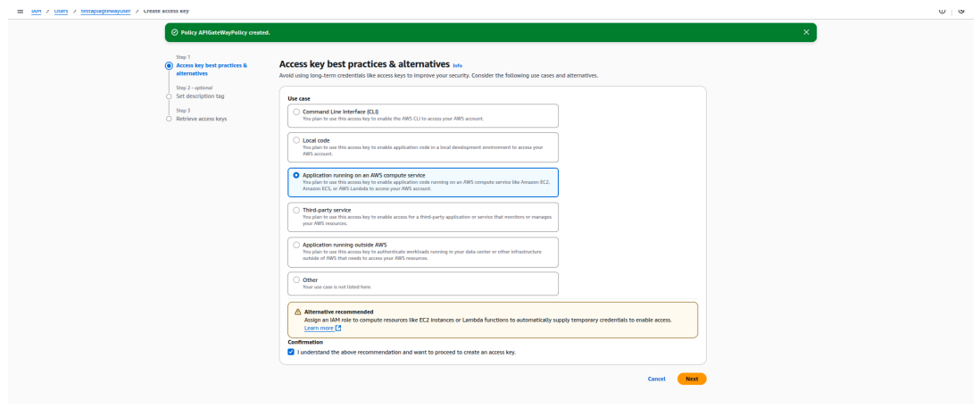This screenshot has width=980, height=408.
Task: Open the Info link beside heading
Action: pos(458,65)
